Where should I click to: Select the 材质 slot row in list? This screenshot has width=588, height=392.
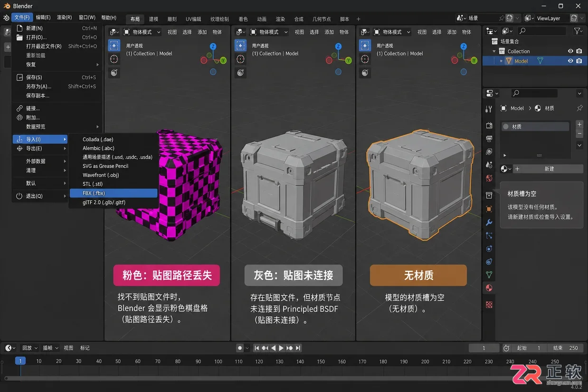[x=535, y=126]
